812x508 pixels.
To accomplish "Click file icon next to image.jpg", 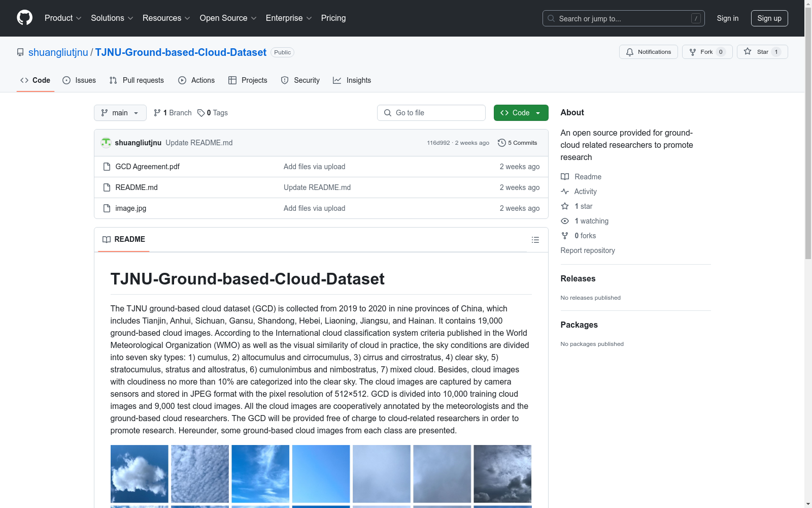I will (x=107, y=208).
